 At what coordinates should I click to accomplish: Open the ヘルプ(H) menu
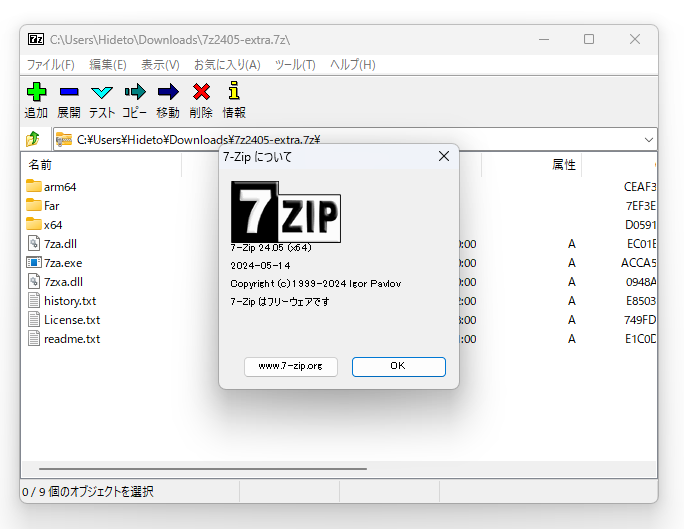[x=352, y=65]
